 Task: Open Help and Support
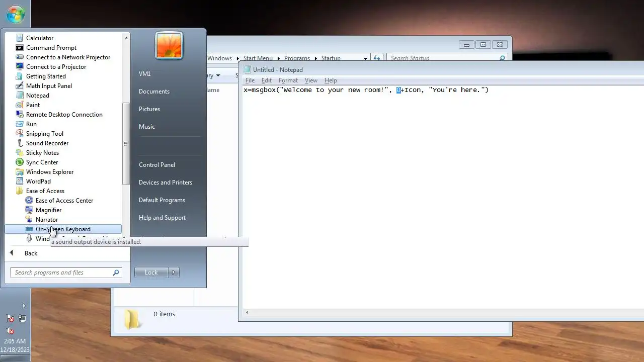pos(162,218)
